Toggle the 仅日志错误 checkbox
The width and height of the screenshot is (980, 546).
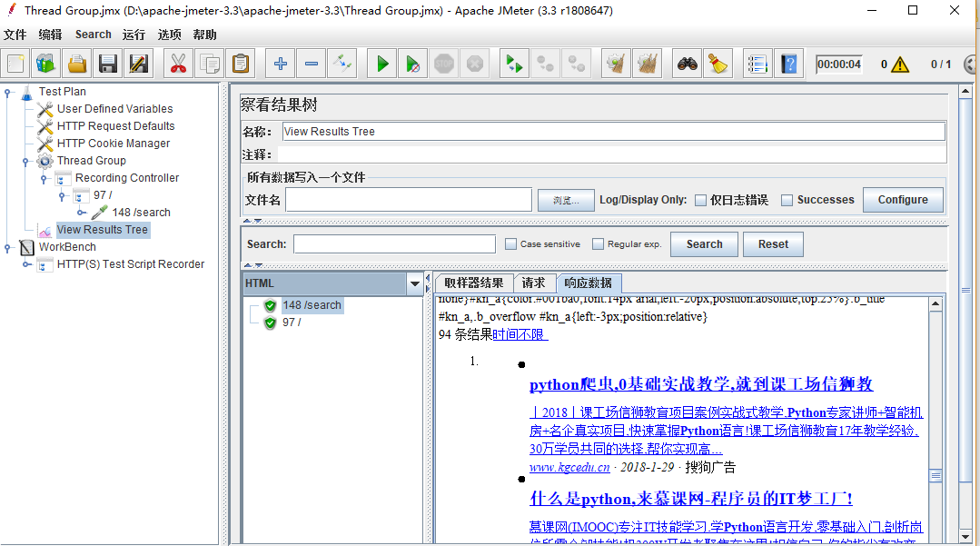pos(700,200)
